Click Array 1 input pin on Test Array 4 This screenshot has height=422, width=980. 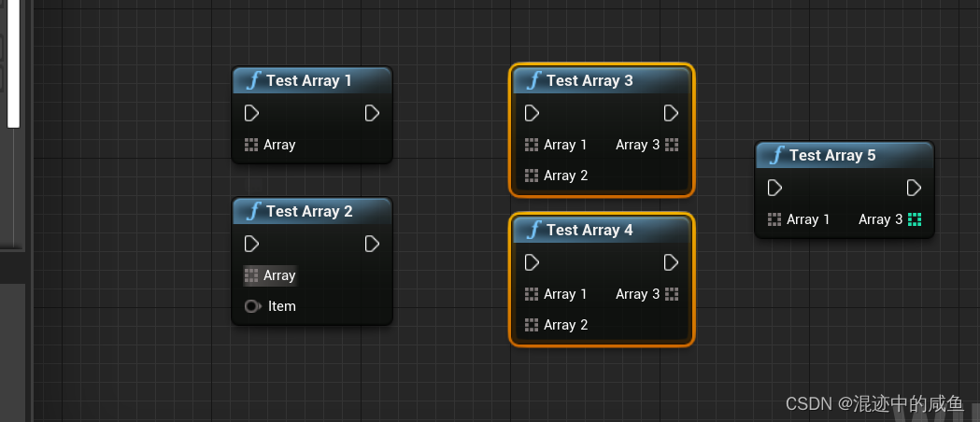pos(532,294)
